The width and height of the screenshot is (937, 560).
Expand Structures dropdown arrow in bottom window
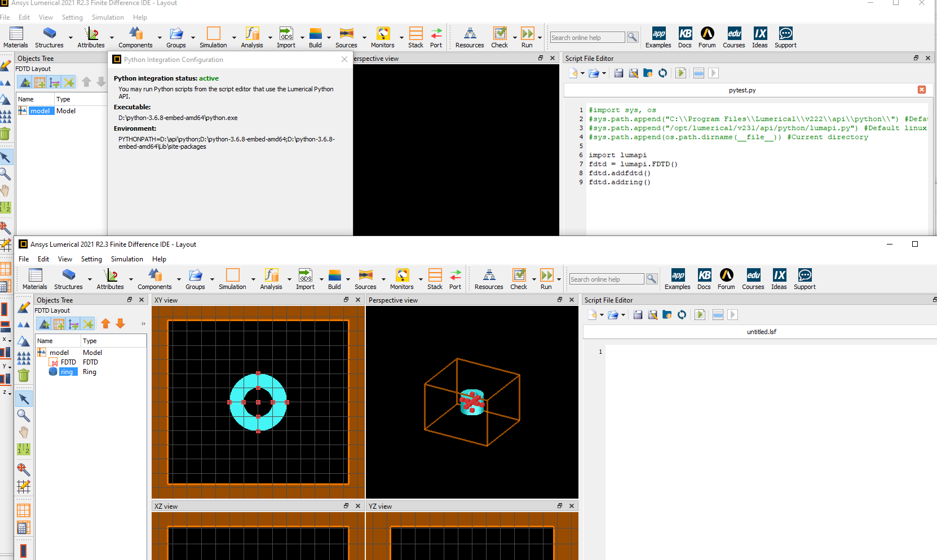coord(90,279)
